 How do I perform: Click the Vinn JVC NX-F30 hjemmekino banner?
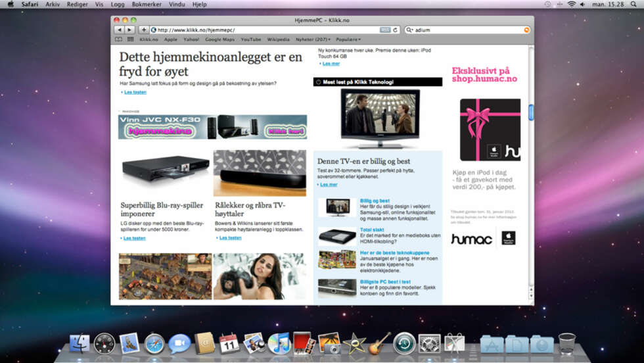(x=212, y=127)
